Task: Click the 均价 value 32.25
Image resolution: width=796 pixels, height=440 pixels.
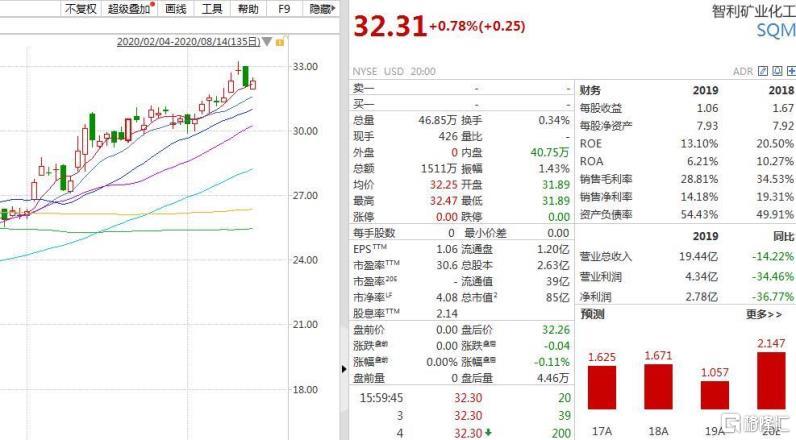Action: point(444,185)
